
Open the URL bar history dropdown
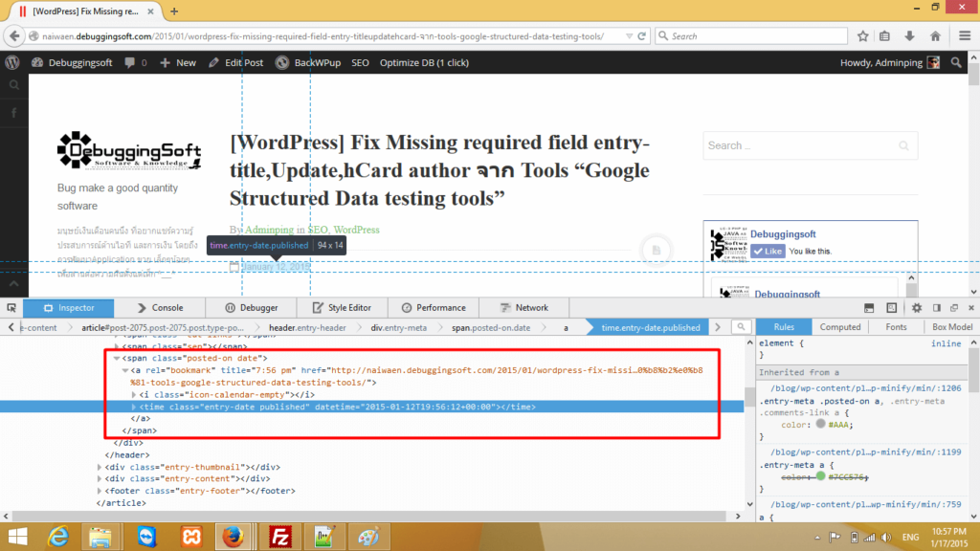tap(629, 36)
